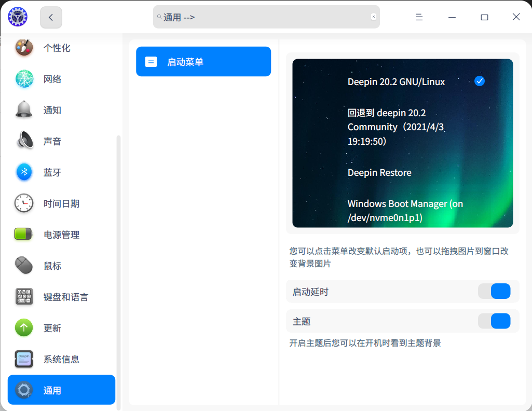Click the General gear icon
The width and height of the screenshot is (532, 411).
pos(24,390)
